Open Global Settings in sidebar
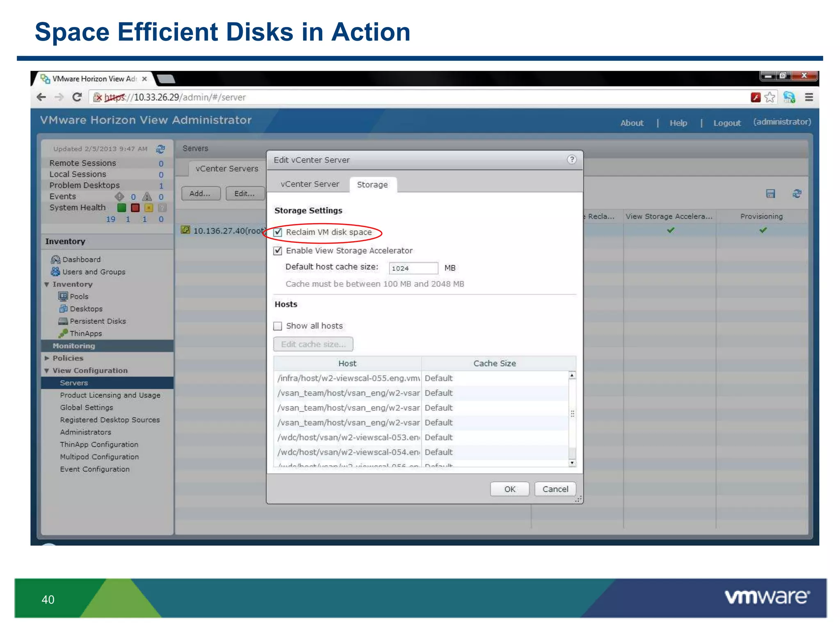Image resolution: width=840 pixels, height=630 pixels. pyautogui.click(x=87, y=407)
